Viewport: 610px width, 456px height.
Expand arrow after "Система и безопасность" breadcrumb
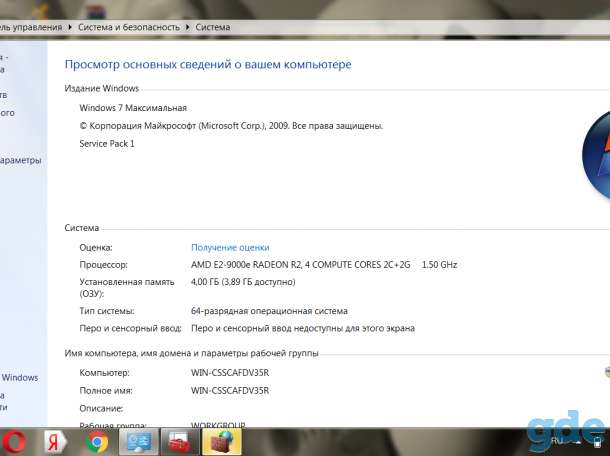point(187,27)
